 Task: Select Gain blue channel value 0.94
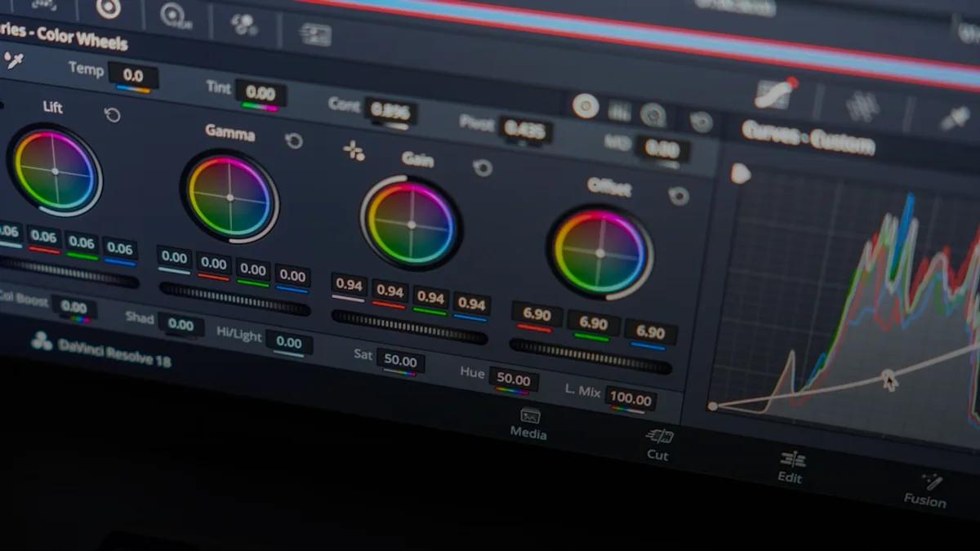pyautogui.click(x=471, y=304)
